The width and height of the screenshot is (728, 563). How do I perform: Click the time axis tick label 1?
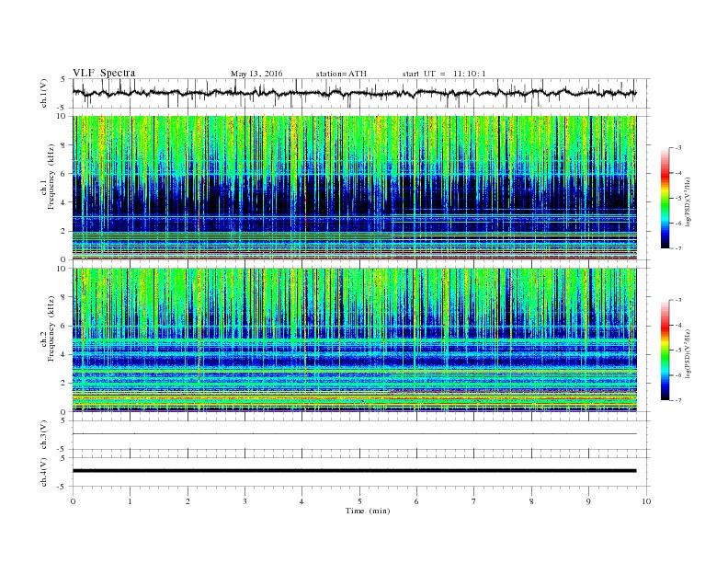130,501
